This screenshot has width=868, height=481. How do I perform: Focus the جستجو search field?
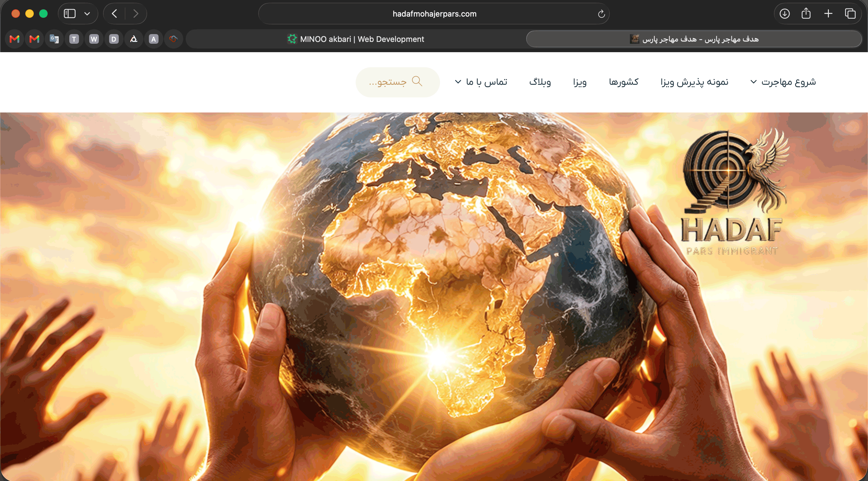(398, 82)
